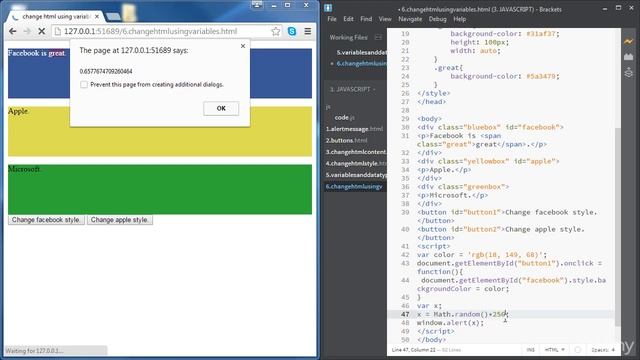This screenshot has height=360, width=640.
Task: Click the '<script>' tag on line 41
Action: pos(433,246)
